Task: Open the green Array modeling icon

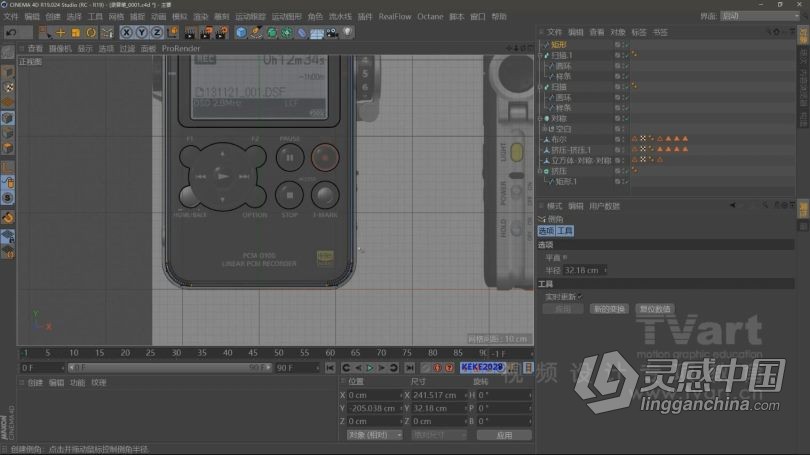Action: click(x=287, y=33)
